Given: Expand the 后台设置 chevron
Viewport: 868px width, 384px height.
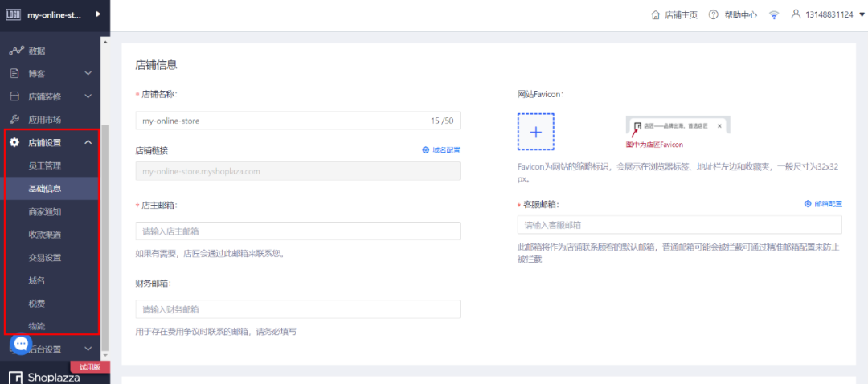Looking at the screenshot, I should (88, 349).
